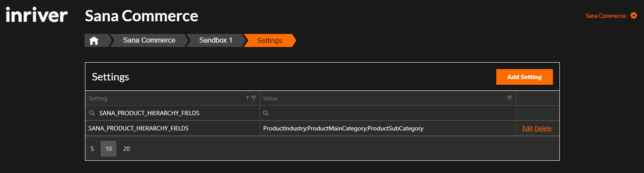Show 20 items per page
Screen dimensions: 644x173
coord(126,149)
